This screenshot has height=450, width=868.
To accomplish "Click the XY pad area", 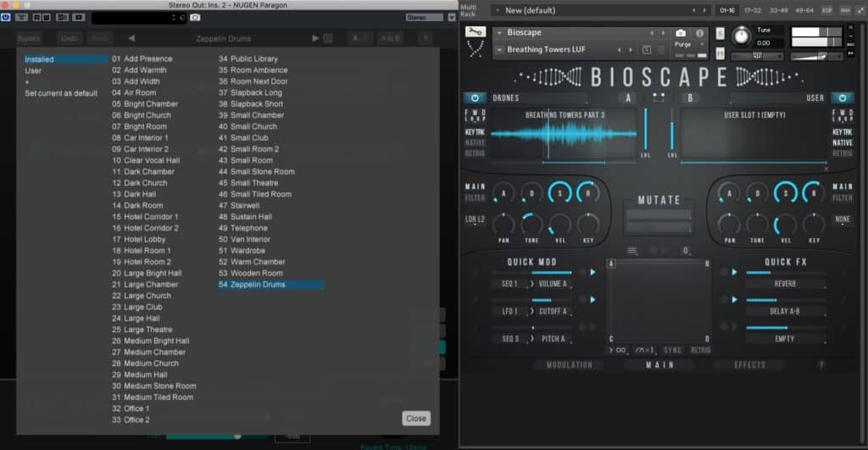I will coord(659,303).
